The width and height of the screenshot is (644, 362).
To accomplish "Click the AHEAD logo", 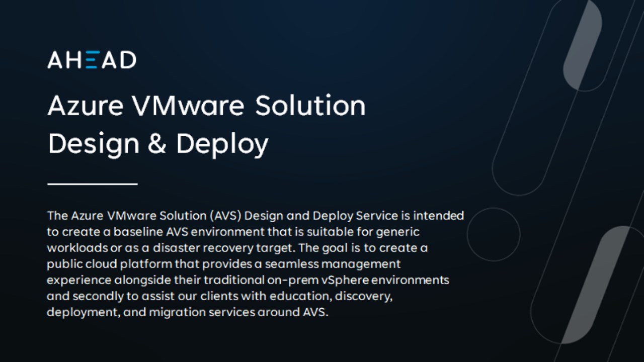I will (92, 59).
